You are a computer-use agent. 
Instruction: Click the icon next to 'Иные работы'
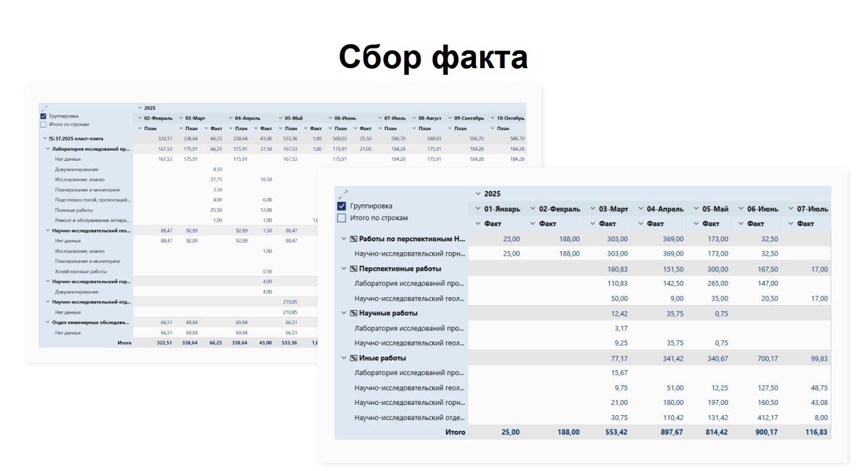(x=353, y=358)
